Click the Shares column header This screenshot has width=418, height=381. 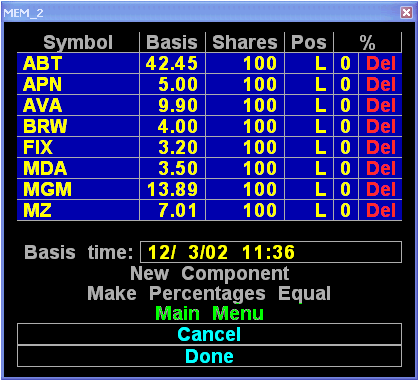point(245,42)
